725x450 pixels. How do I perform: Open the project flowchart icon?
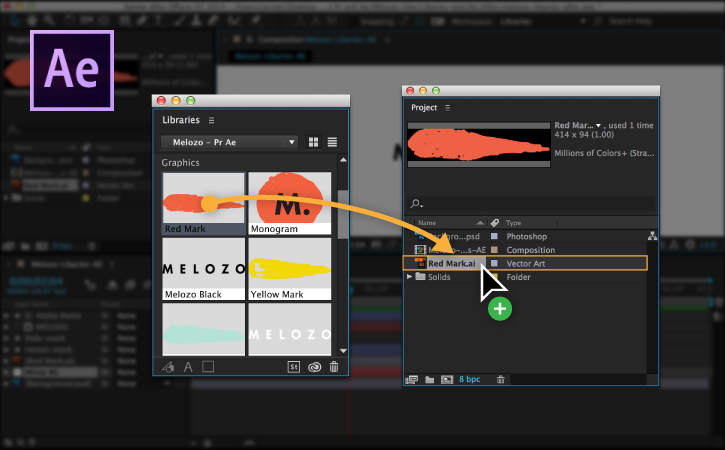(652, 236)
